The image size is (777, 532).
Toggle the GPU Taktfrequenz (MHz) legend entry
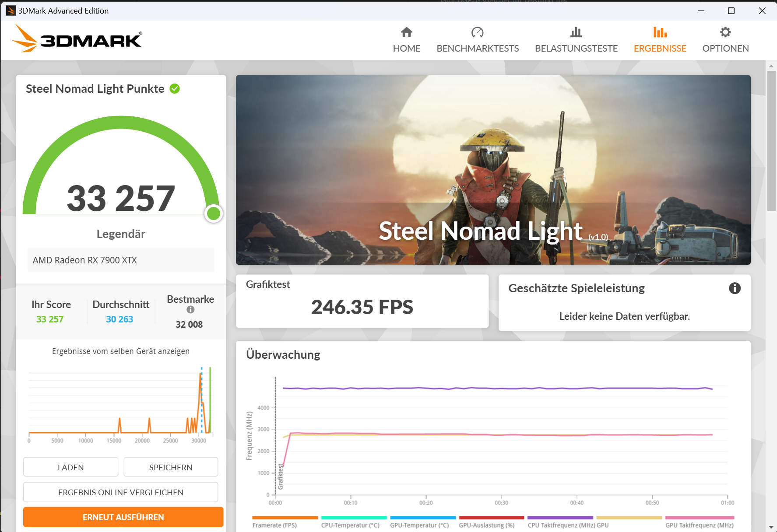(700, 522)
